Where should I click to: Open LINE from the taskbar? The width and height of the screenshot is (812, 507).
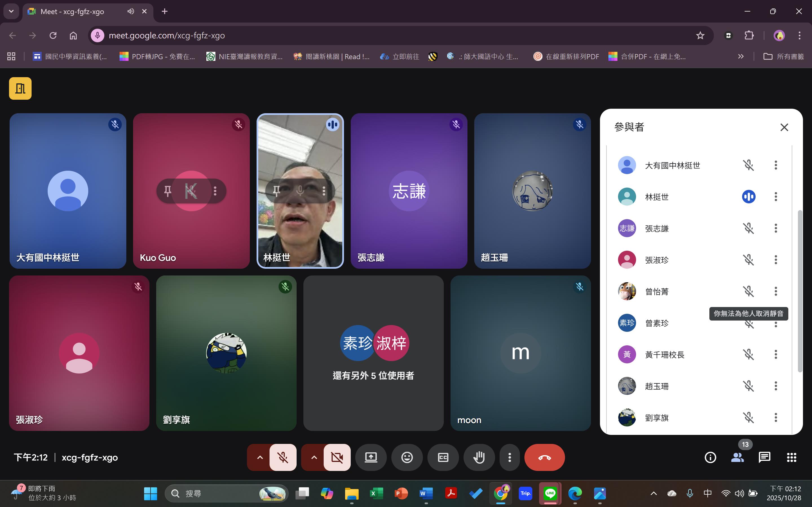coord(550,493)
